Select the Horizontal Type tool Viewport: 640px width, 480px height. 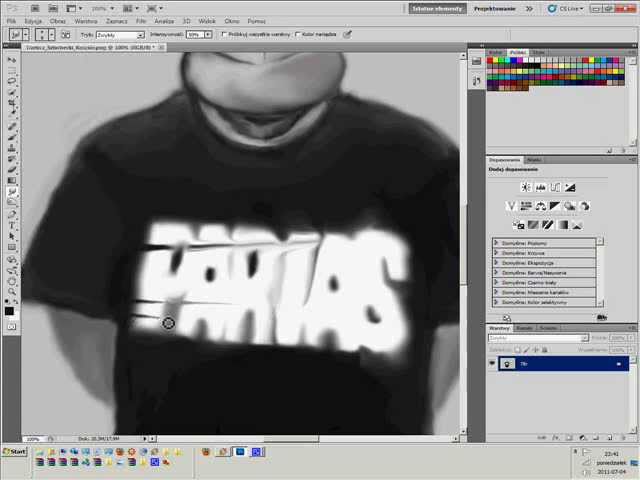(x=12, y=225)
